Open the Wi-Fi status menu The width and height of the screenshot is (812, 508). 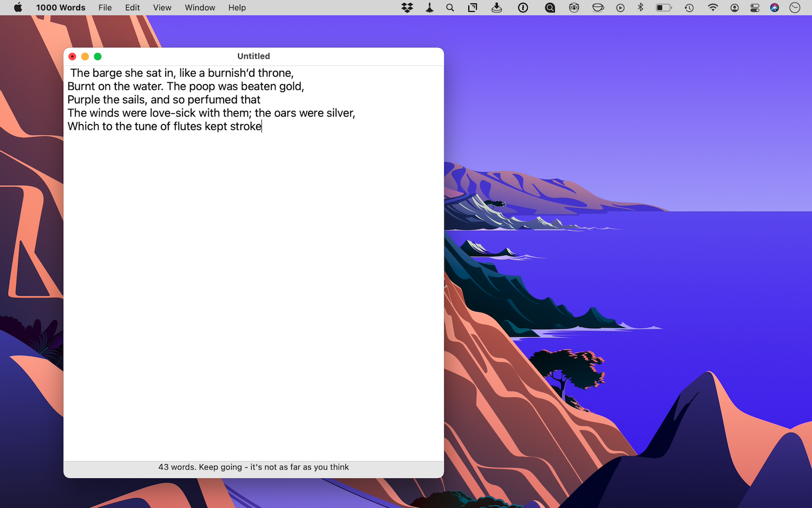712,8
